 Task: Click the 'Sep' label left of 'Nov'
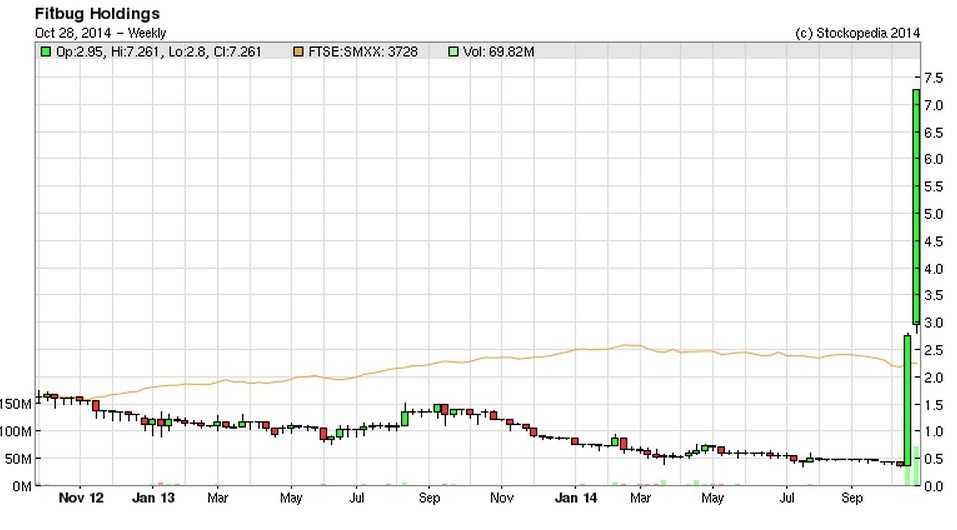[x=429, y=498]
